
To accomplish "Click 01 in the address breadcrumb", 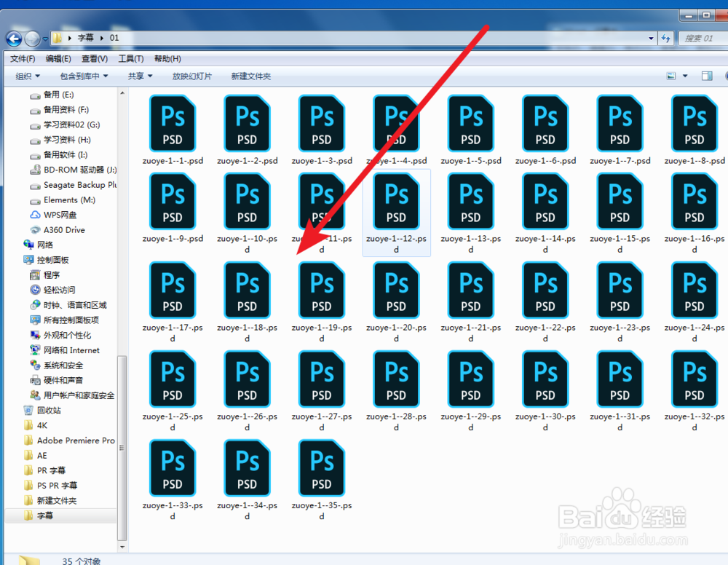I will [x=114, y=38].
